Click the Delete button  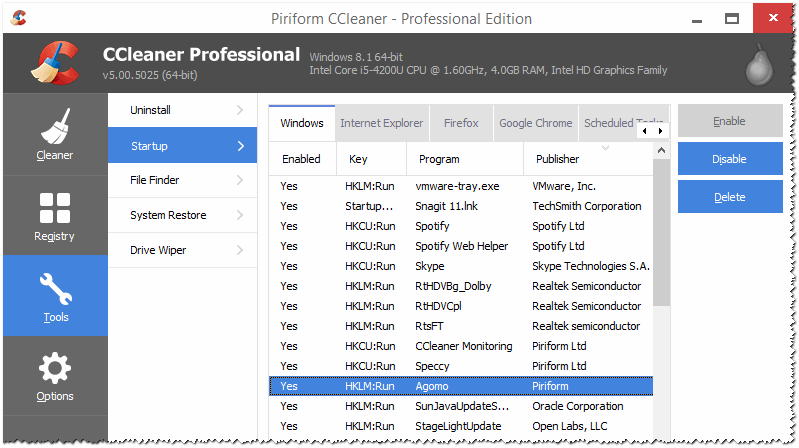[x=729, y=197]
